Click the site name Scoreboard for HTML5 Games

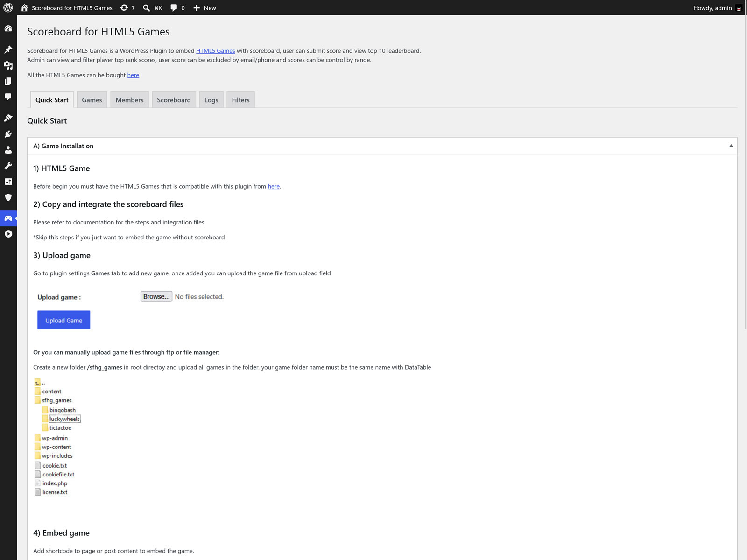tap(72, 8)
